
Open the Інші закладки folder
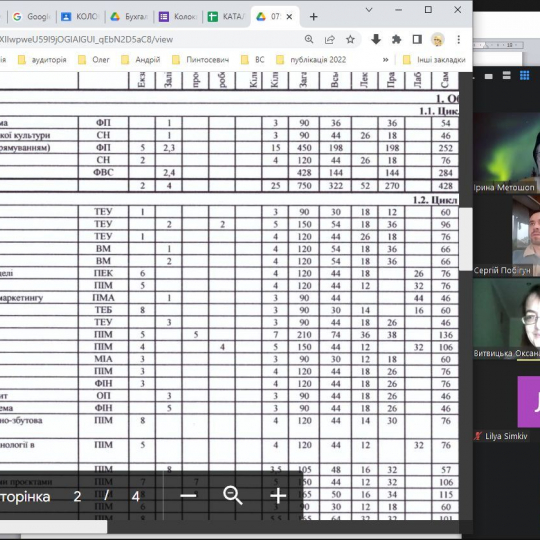click(x=434, y=60)
